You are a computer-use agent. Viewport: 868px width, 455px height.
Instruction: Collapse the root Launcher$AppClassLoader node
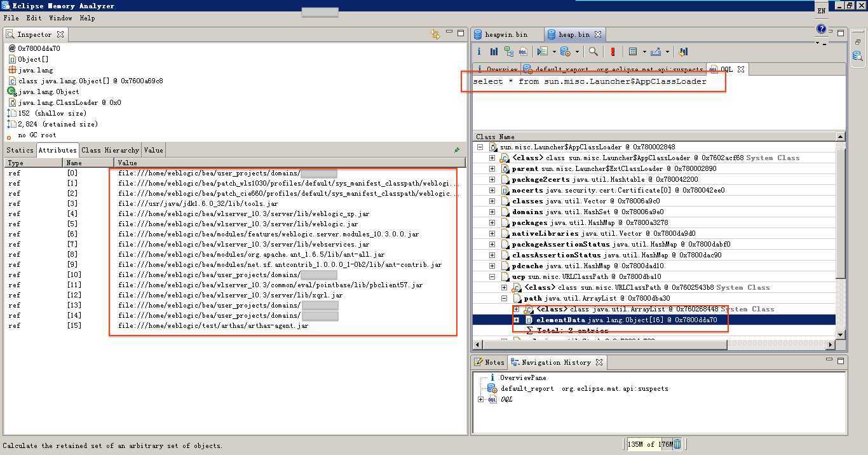click(480, 147)
